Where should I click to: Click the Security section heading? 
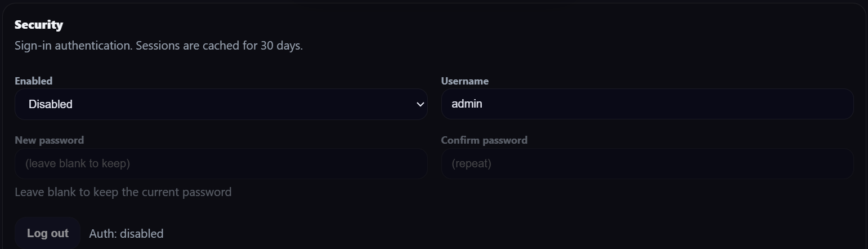(39, 25)
